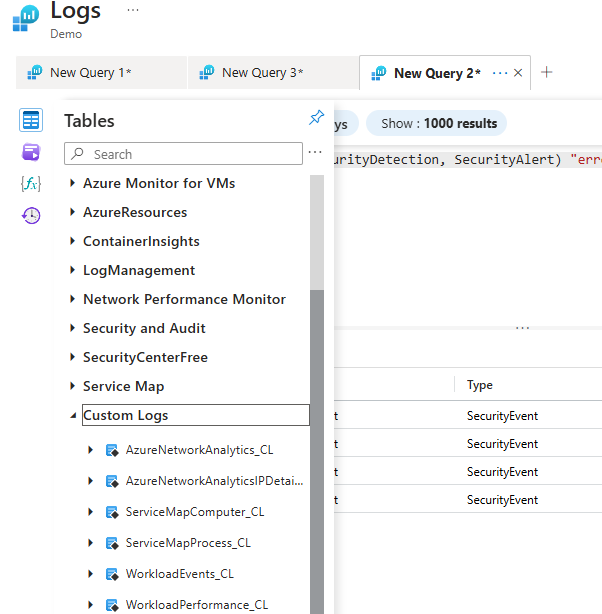This screenshot has height=614, width=602.
Task: Expand ServiceMapComputer_CL table columns
Action: [90, 512]
